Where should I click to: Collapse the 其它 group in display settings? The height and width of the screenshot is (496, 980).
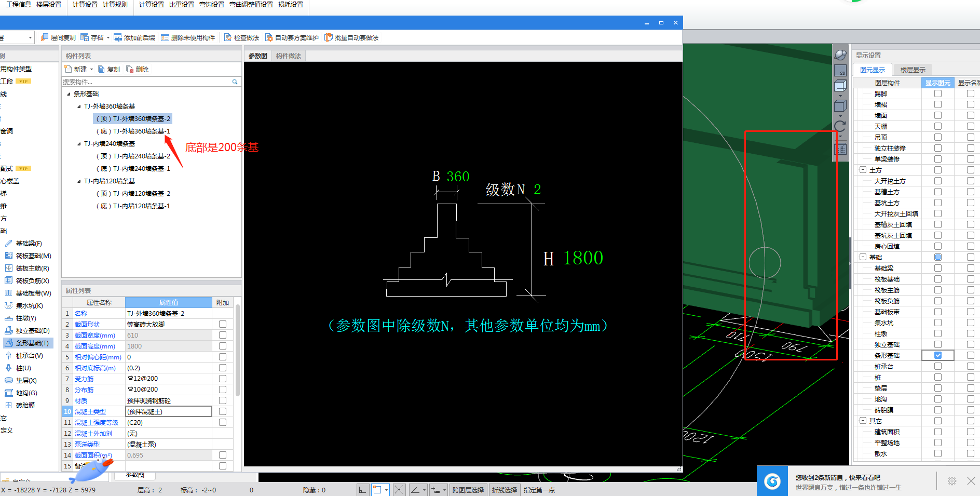click(x=863, y=421)
